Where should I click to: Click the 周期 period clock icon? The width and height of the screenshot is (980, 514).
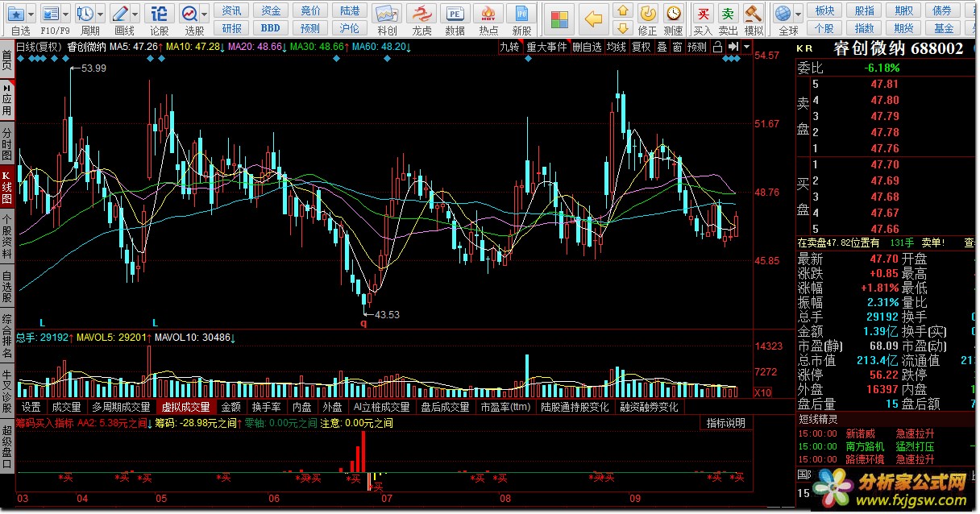tap(85, 14)
